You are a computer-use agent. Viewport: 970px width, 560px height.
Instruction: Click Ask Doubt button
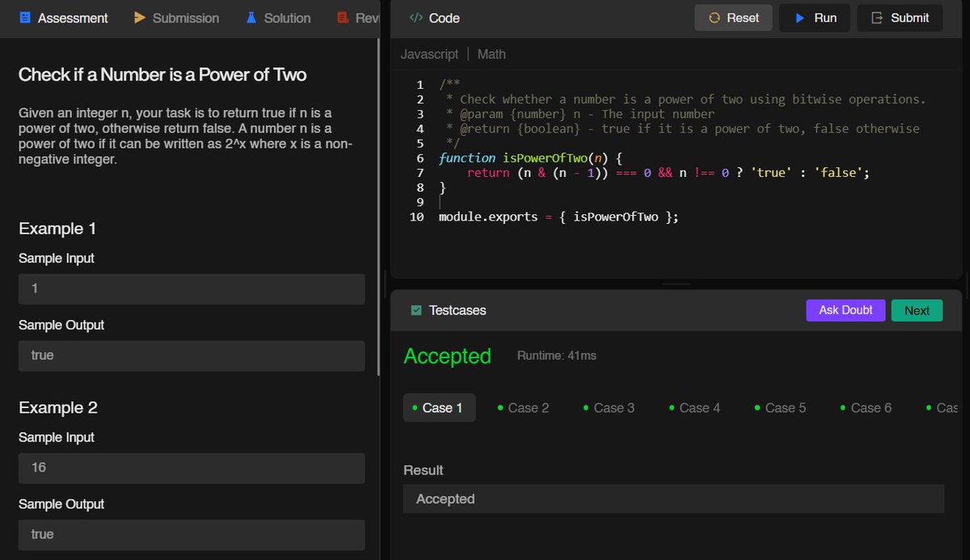[x=846, y=310]
